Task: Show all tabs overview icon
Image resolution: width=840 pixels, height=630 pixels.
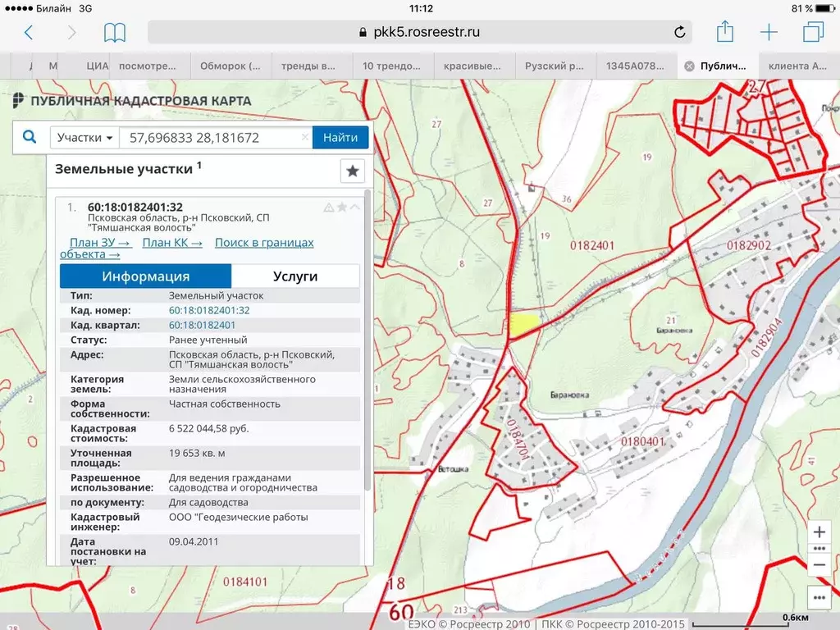Action: point(813,32)
